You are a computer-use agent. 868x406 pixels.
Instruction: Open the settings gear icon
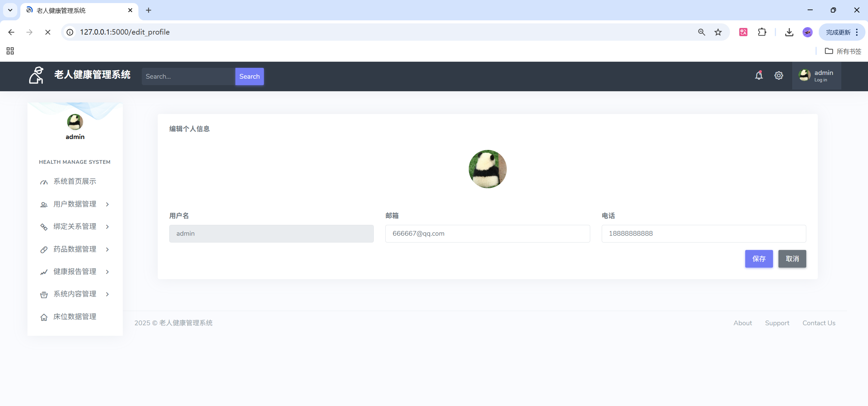pos(778,76)
